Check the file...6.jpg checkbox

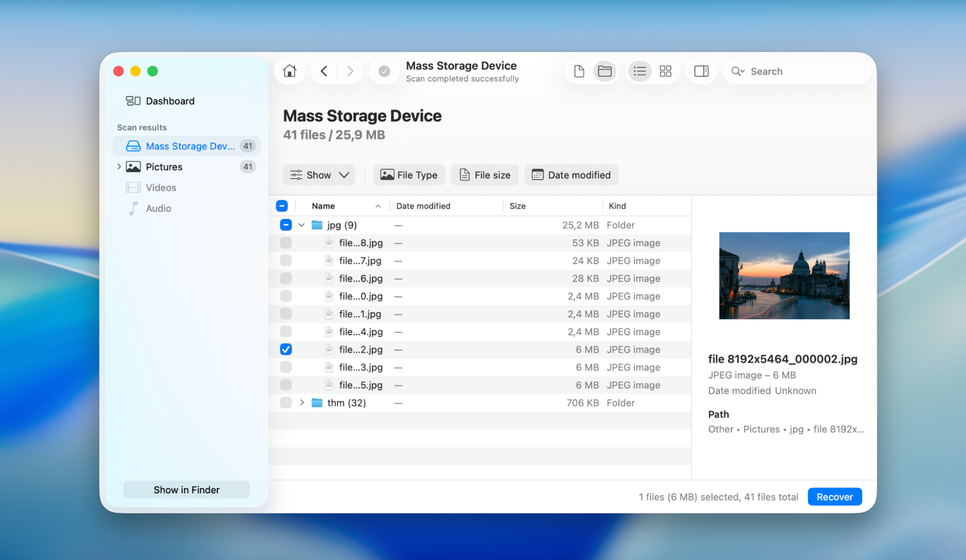286,279
